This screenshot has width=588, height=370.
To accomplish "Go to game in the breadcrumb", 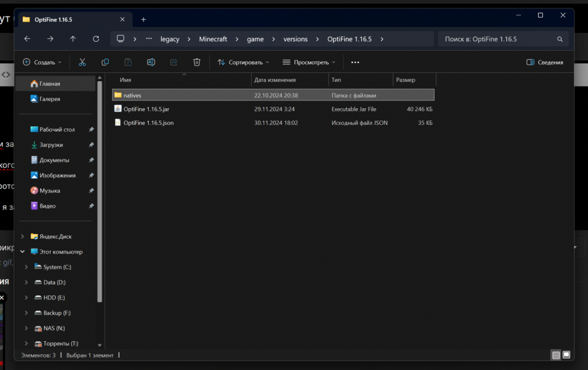I will (x=255, y=39).
